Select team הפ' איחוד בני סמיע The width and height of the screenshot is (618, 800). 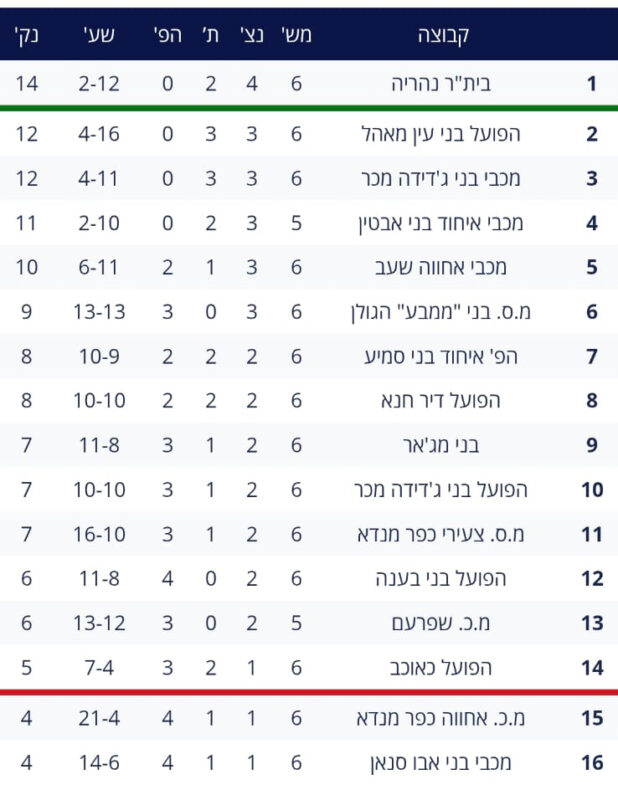441,356
